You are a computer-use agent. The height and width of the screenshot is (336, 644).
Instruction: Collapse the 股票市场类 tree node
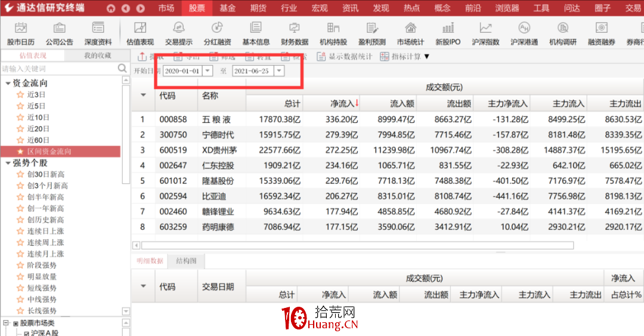(6, 323)
